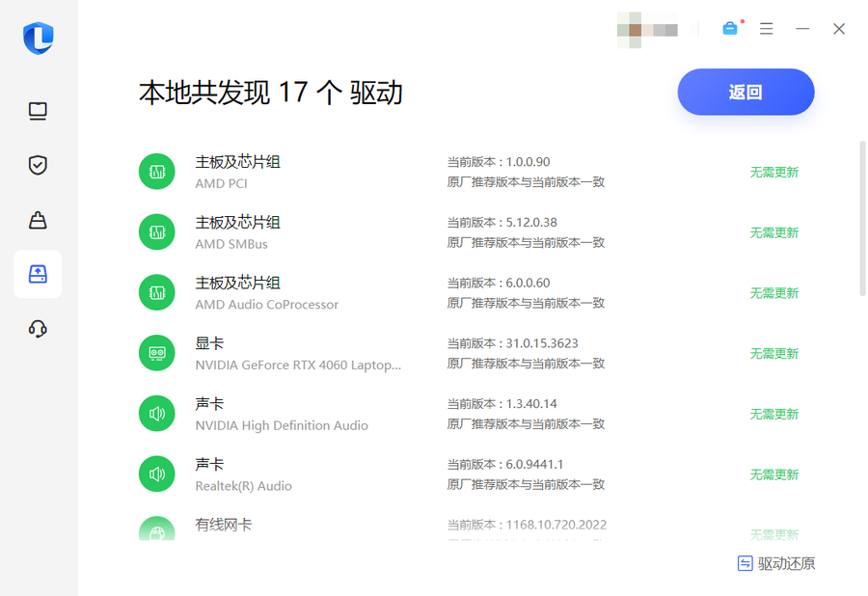Click version text 31.0.15.3623

542,343
